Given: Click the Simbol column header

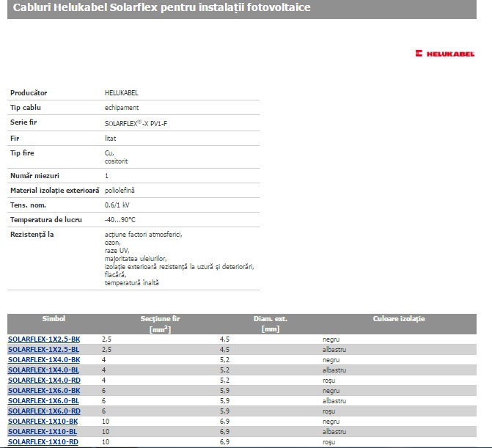Looking at the screenshot, I should (x=54, y=319).
